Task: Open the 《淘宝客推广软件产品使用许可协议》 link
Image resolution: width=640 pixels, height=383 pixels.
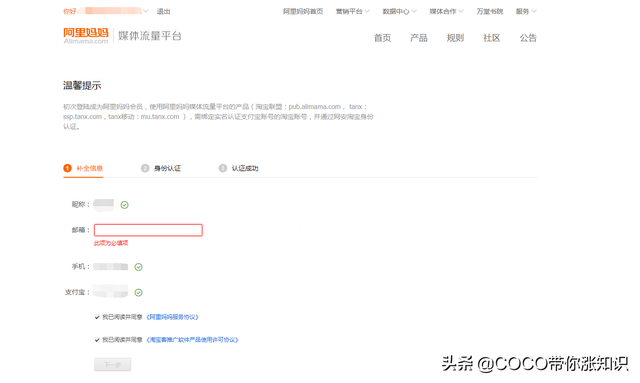Action: pos(192,340)
